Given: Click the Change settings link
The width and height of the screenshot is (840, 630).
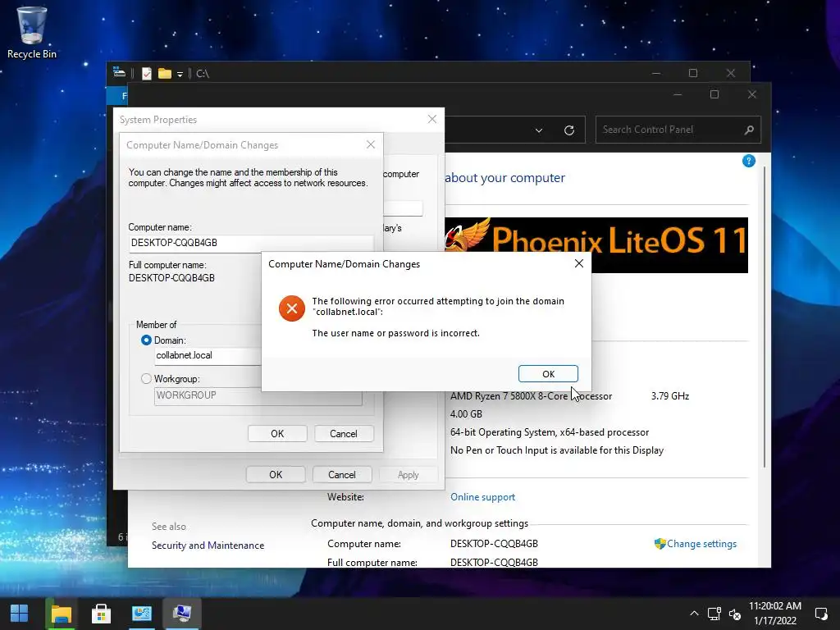Looking at the screenshot, I should tap(701, 544).
